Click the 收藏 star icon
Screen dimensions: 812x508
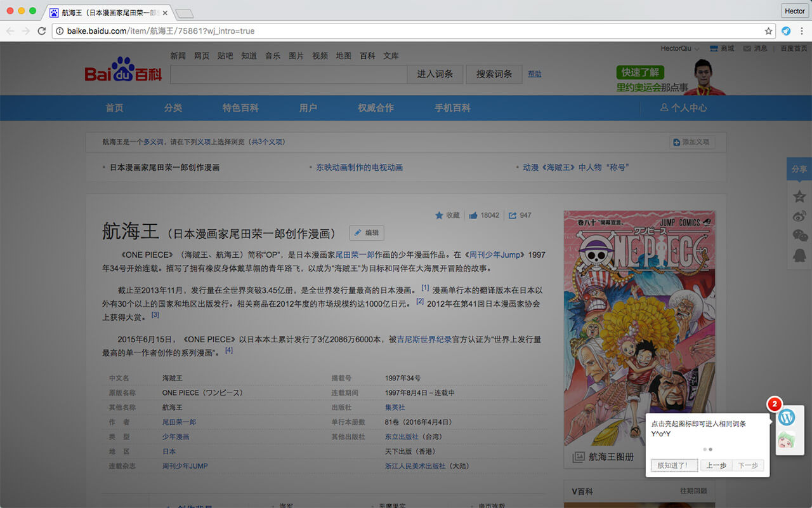coord(439,215)
